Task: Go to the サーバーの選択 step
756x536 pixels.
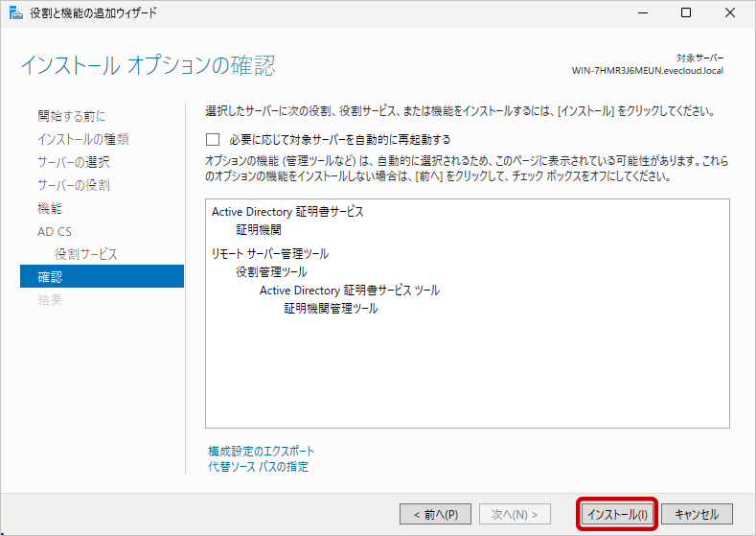Action: click(74, 162)
